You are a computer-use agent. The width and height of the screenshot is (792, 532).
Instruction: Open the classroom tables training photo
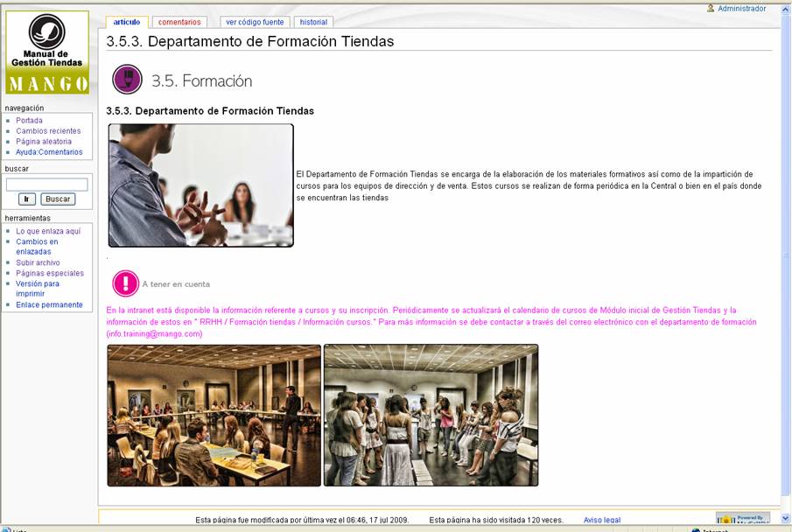coord(214,416)
